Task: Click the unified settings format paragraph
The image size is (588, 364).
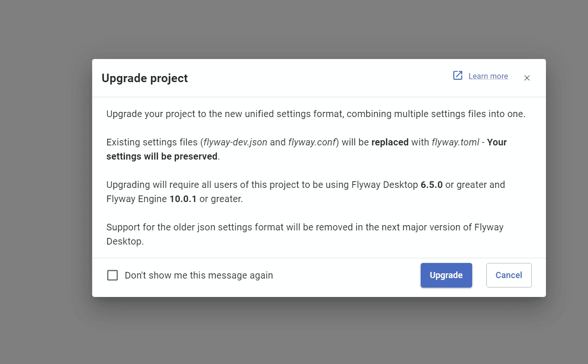Action: (316, 114)
